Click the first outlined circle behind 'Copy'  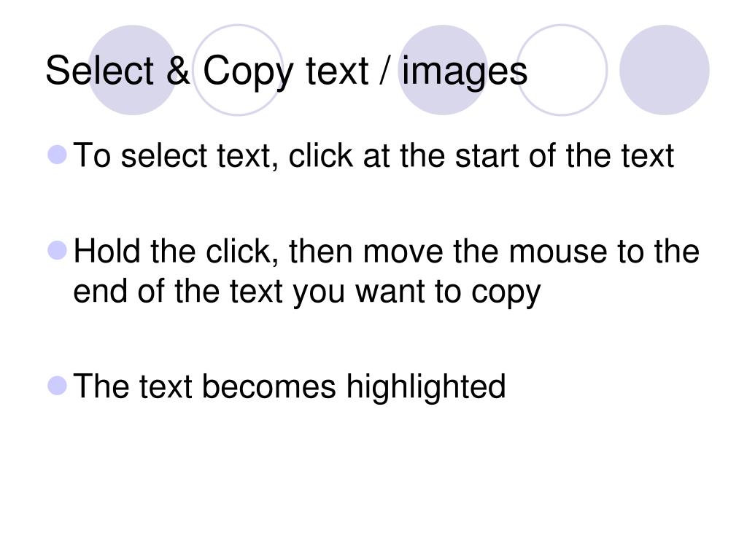click(x=238, y=70)
